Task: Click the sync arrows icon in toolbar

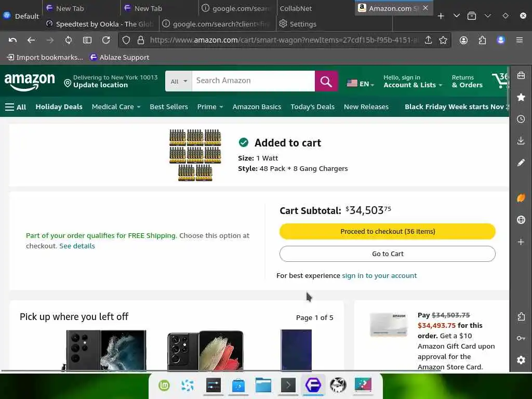Action: tap(69, 40)
